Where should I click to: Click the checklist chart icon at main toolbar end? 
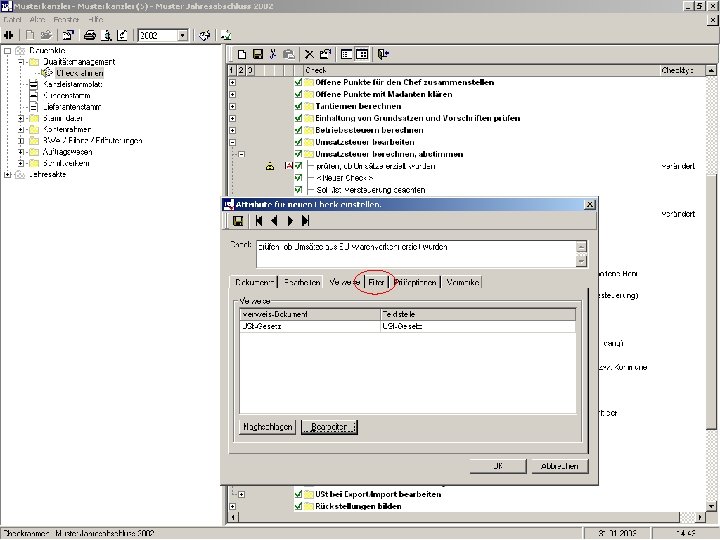click(x=225, y=35)
